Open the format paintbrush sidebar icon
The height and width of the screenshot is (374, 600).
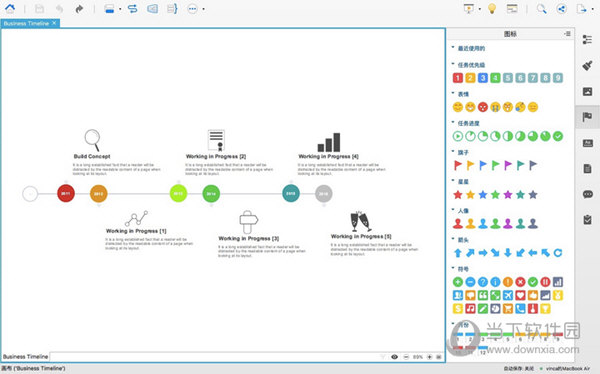[587, 65]
